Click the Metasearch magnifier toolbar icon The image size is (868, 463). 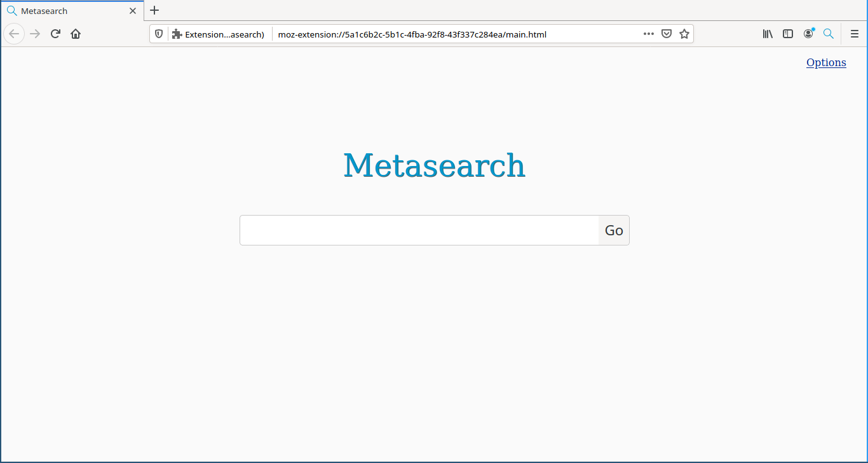tap(829, 34)
